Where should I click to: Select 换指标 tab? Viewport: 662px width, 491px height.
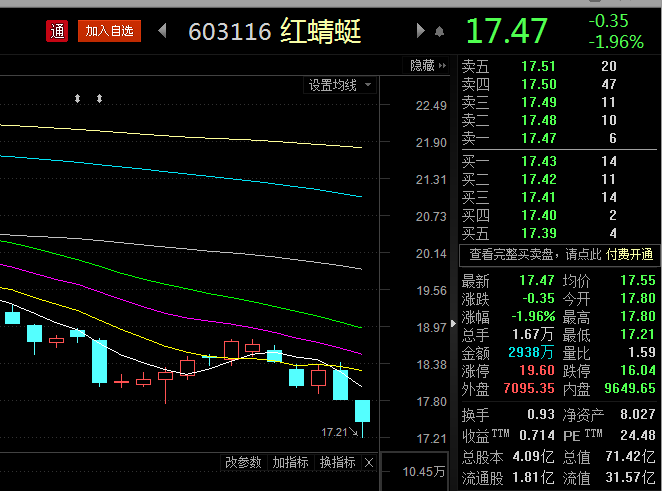click(337, 462)
